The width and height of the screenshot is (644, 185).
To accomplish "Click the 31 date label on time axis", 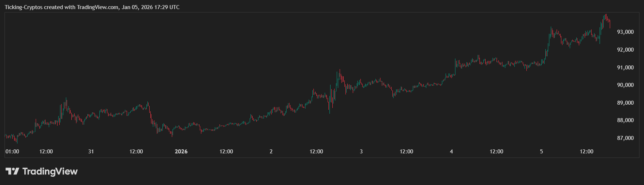I will [91, 152].
